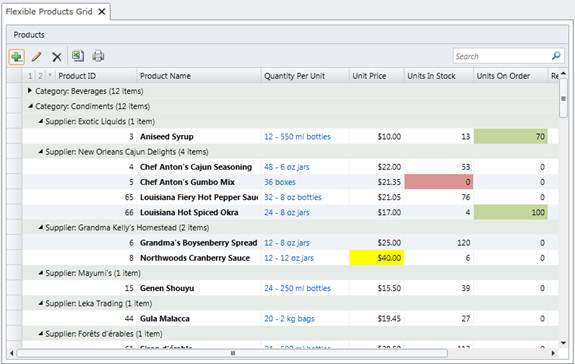Click the Print icon
575x364 pixels.
98,56
